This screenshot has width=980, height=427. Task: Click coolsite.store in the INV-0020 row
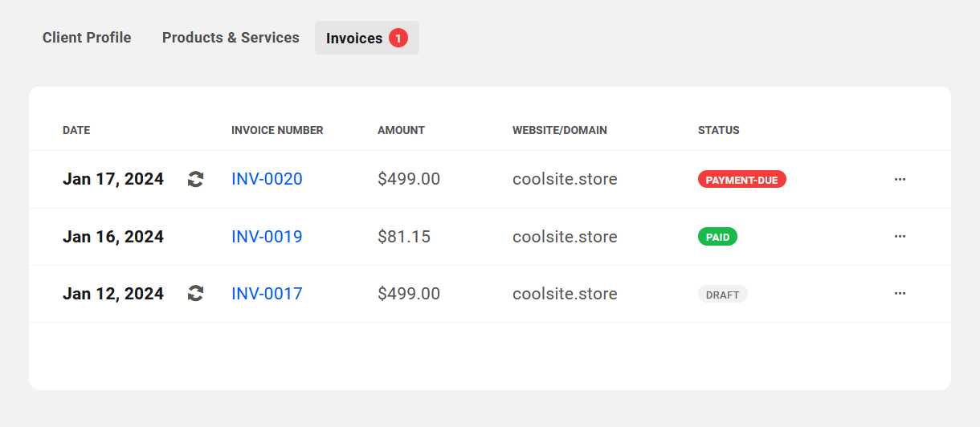[x=565, y=179]
